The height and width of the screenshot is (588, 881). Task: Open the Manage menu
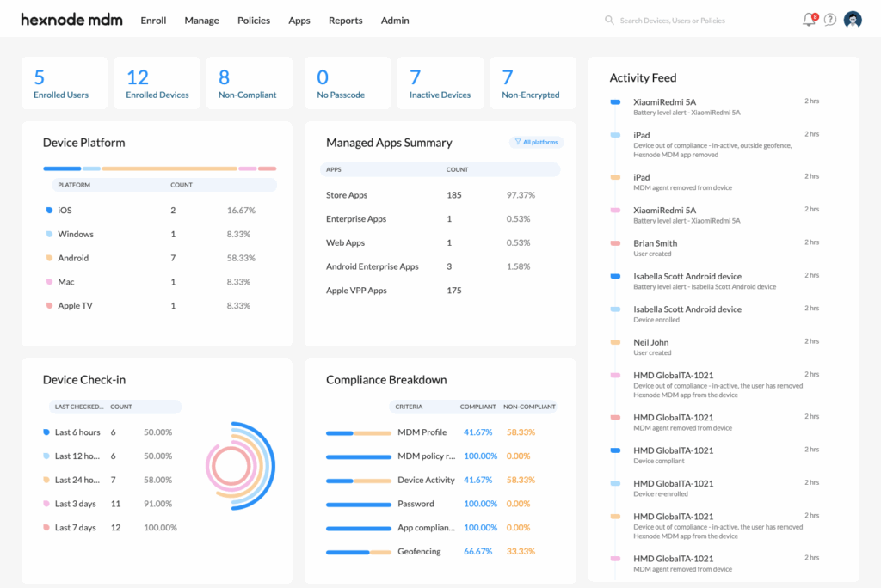tap(201, 21)
